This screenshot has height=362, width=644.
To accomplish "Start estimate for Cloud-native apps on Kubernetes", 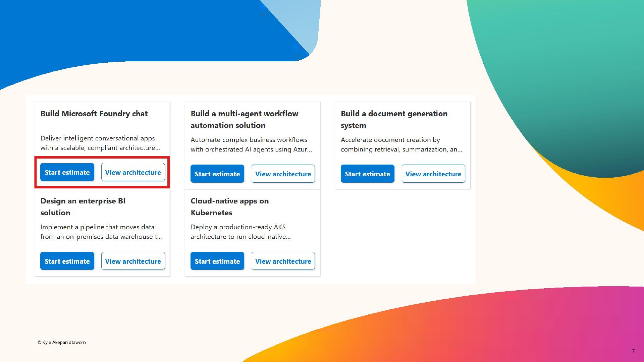I will click(x=217, y=261).
